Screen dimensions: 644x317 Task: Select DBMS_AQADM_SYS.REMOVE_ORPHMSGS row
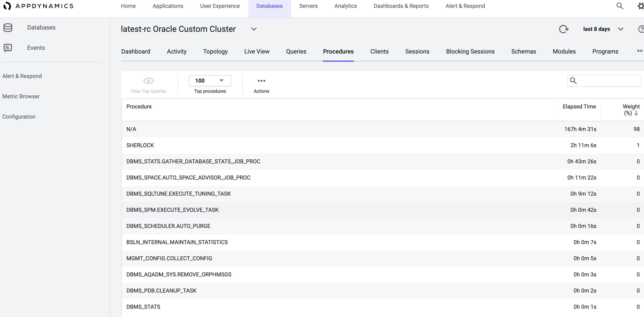(x=382, y=275)
